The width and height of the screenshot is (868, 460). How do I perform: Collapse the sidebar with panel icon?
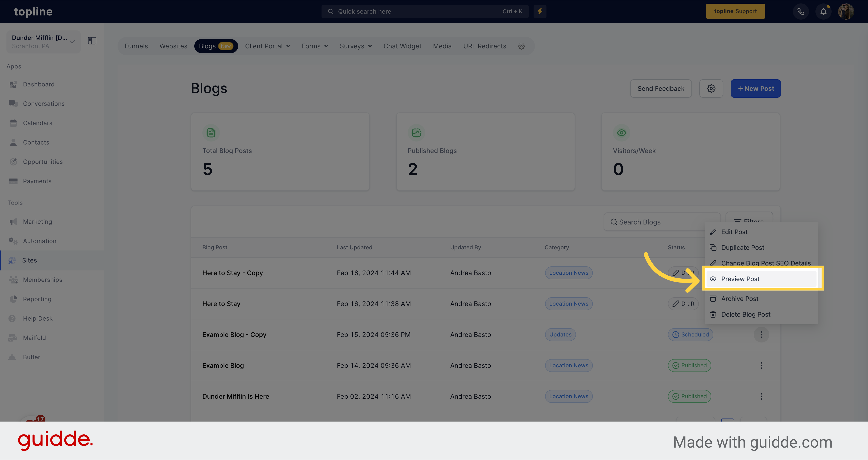[92, 41]
